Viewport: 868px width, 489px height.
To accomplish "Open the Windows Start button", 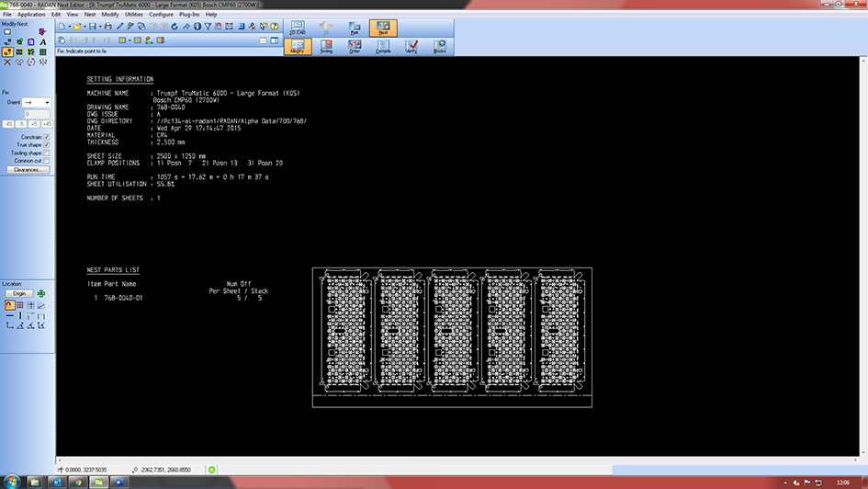I will click(11, 482).
